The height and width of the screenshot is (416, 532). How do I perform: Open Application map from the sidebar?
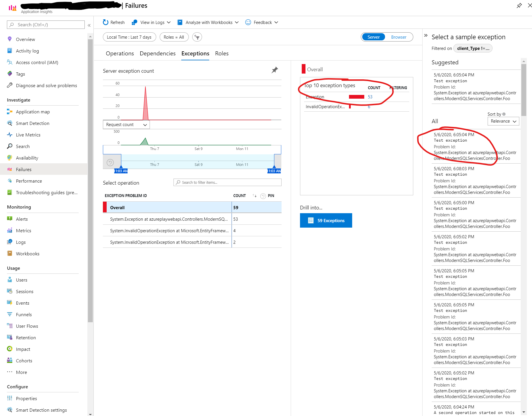coord(33,112)
